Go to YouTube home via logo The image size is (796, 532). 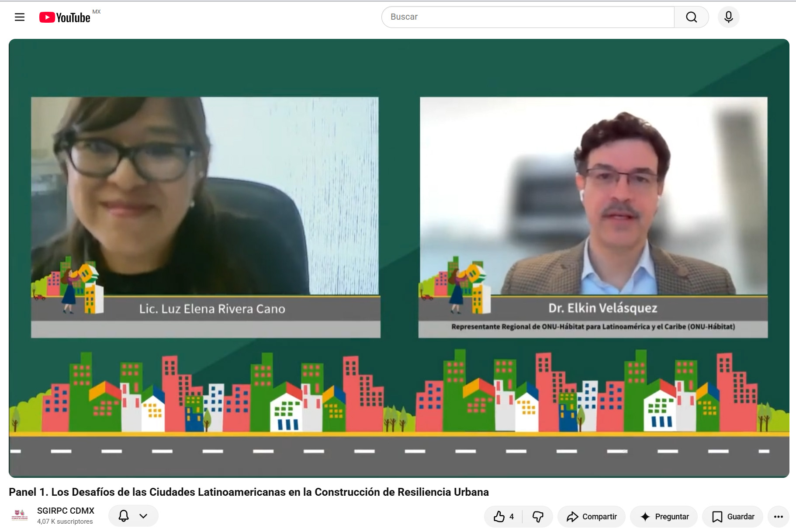[x=65, y=17]
